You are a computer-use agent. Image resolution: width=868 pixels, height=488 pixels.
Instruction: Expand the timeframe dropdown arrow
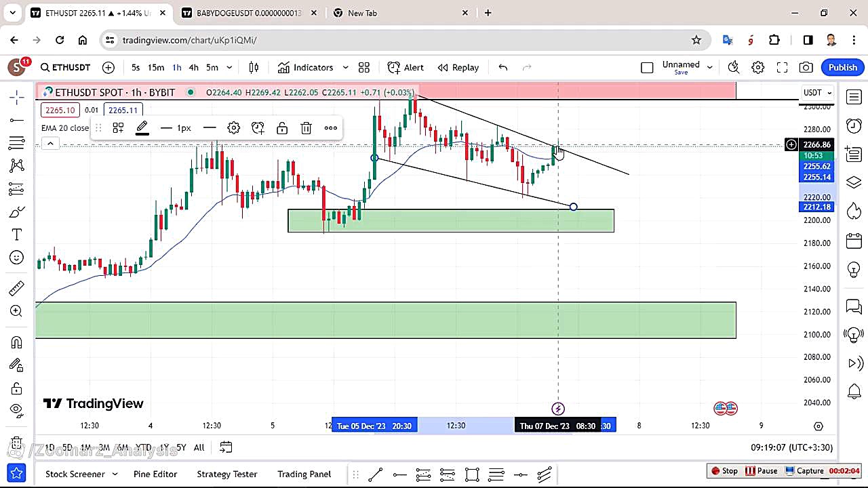(229, 67)
